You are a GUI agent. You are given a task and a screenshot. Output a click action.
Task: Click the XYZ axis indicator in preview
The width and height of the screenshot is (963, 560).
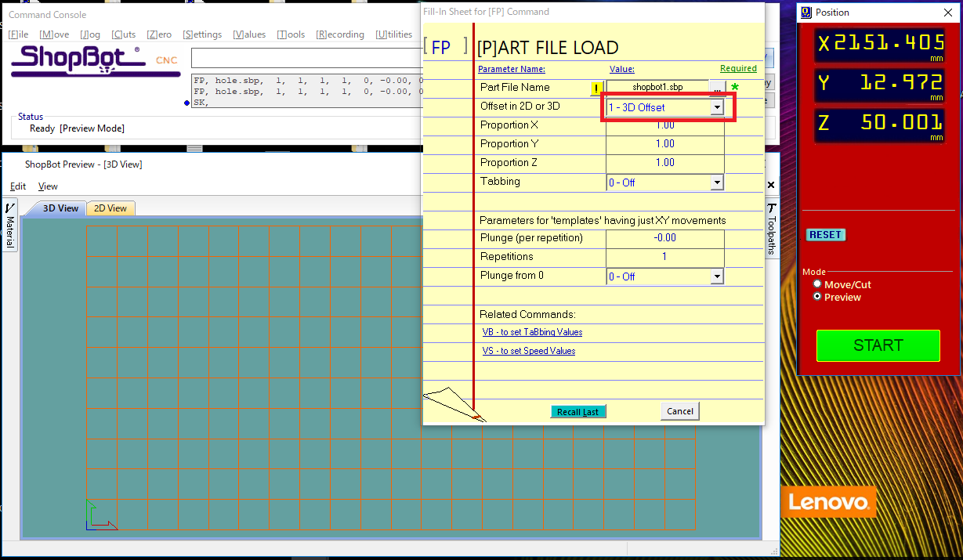(x=101, y=516)
